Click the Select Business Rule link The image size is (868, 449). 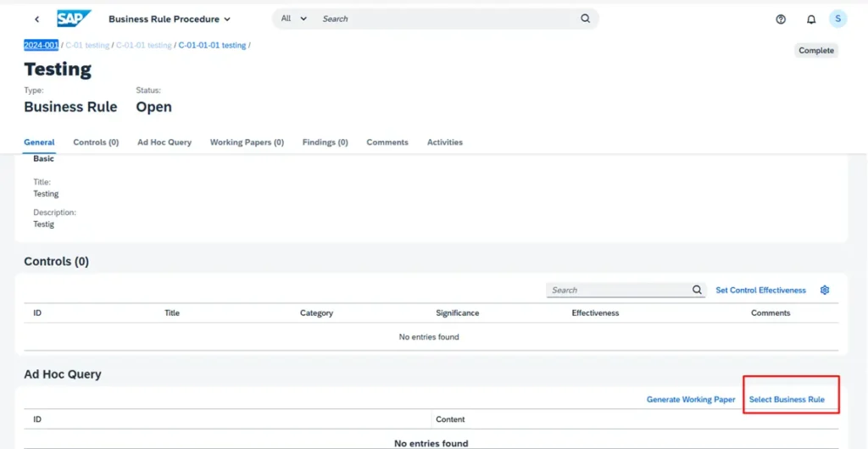787,399
